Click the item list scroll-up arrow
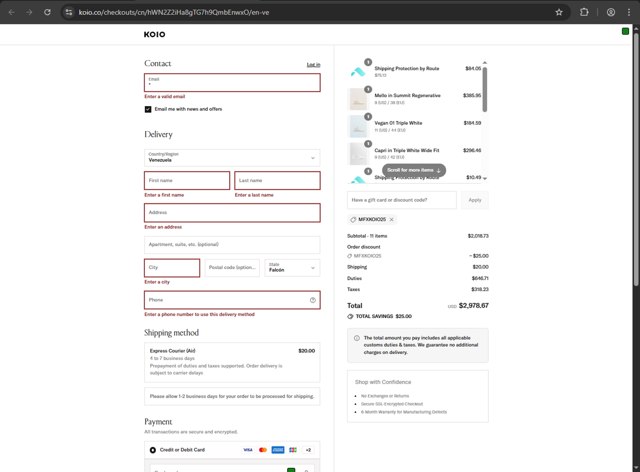This screenshot has width=640, height=472. [484, 62]
